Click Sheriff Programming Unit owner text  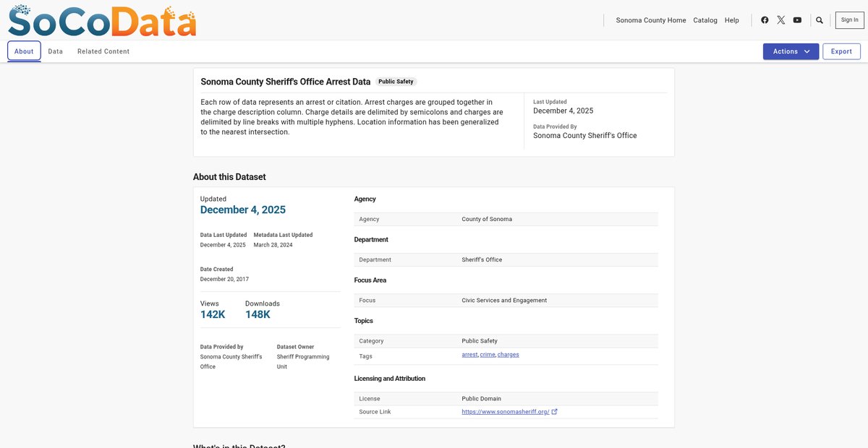coord(303,361)
